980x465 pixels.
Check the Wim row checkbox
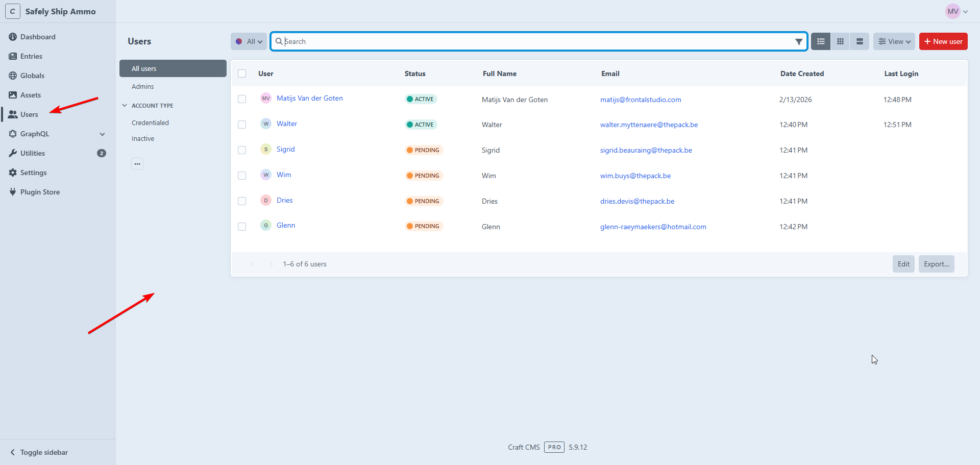coord(242,176)
